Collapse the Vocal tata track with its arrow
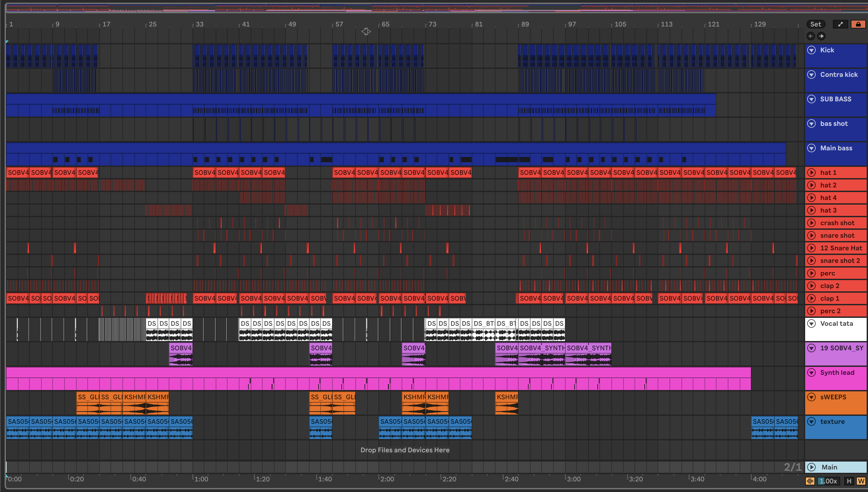Image resolution: width=868 pixels, height=492 pixels. point(812,323)
